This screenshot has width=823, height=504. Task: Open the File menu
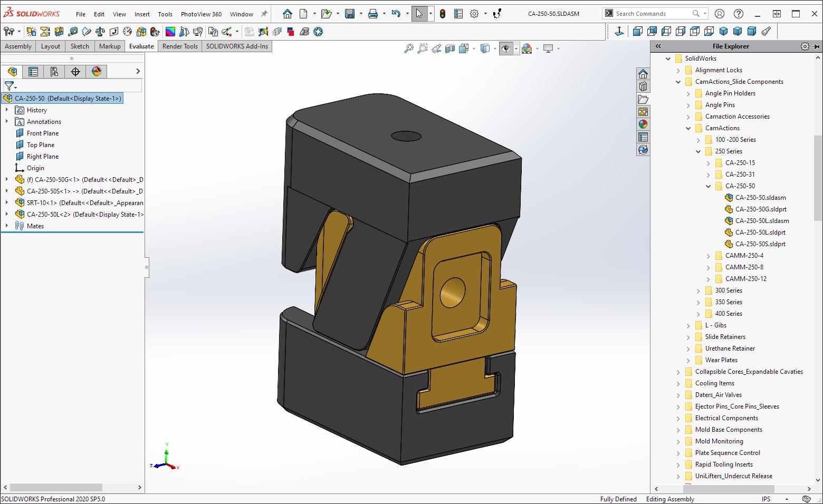[x=80, y=14]
